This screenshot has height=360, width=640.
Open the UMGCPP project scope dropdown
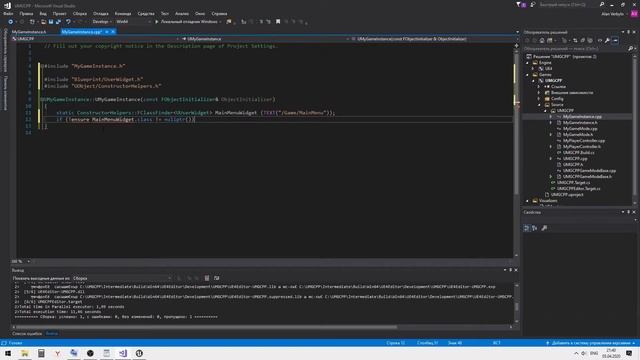96,39
